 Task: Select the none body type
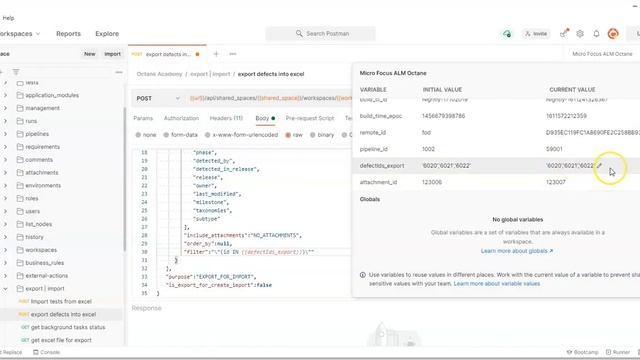pos(146,135)
